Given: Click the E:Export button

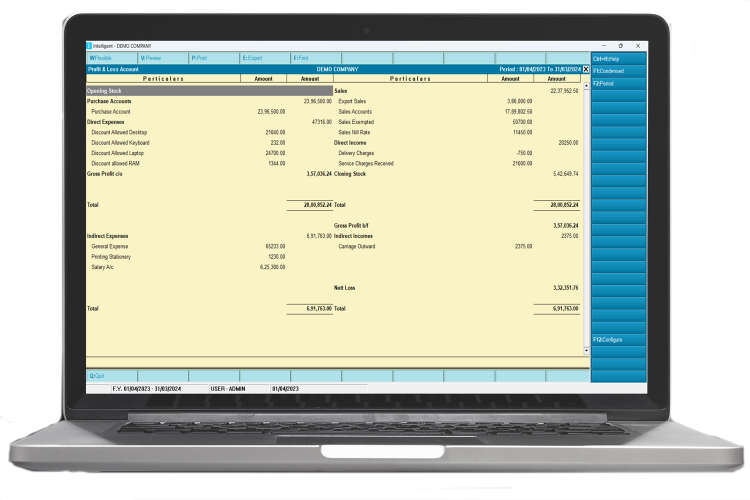Looking at the screenshot, I should 265,58.
